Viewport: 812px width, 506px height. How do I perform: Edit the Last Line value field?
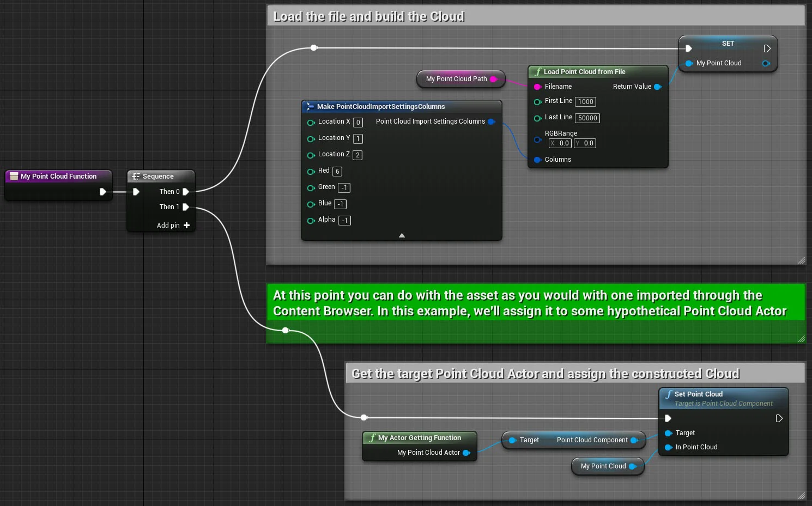pos(587,118)
